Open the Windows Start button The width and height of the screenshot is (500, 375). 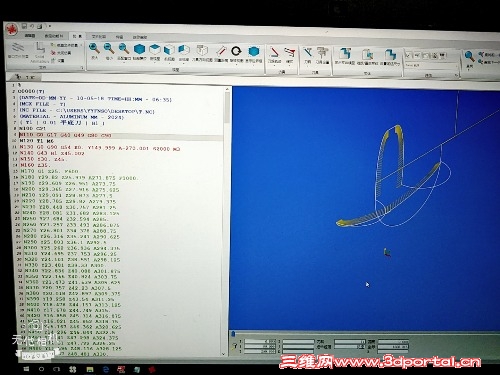[26, 369]
